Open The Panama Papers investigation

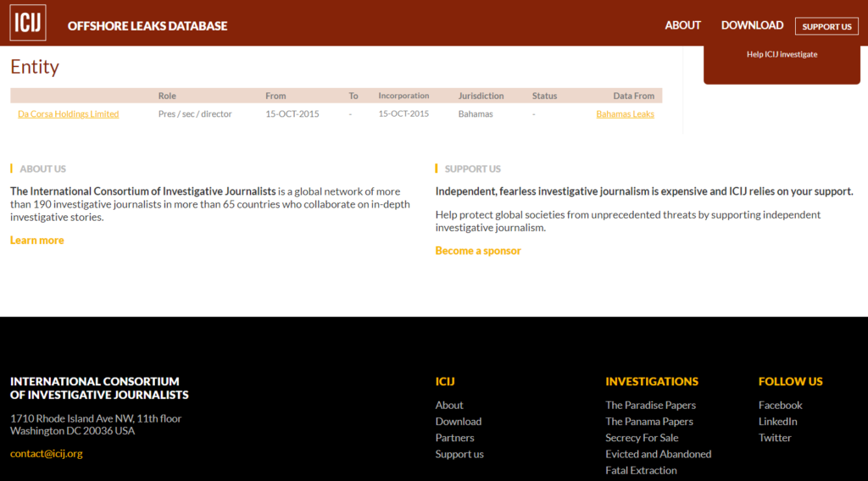(x=649, y=422)
